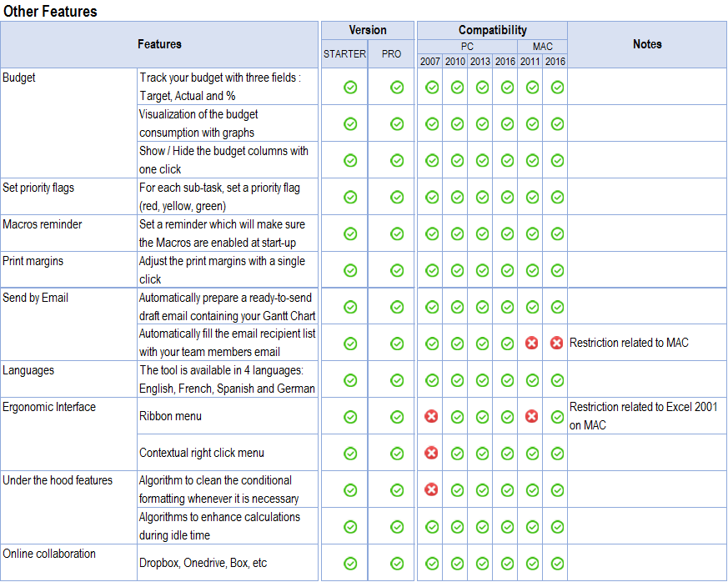Click PC 2016 check for Macros reminder row
728x582 pixels.
(507, 233)
